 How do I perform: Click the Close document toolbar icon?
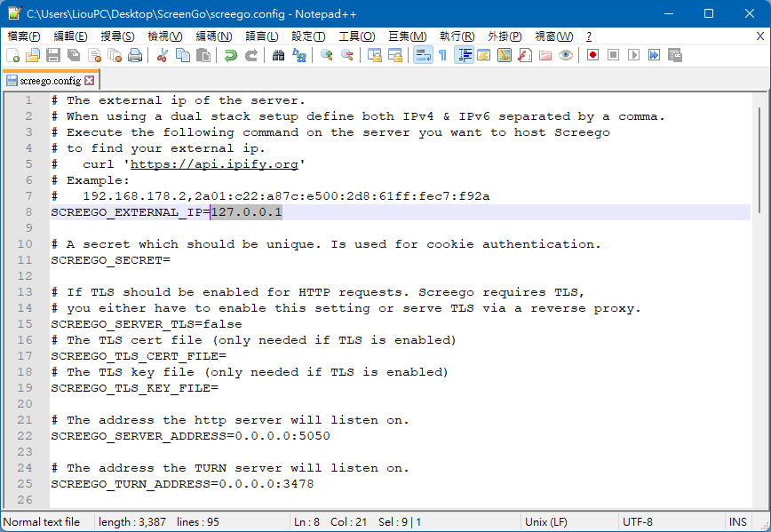[x=94, y=55]
